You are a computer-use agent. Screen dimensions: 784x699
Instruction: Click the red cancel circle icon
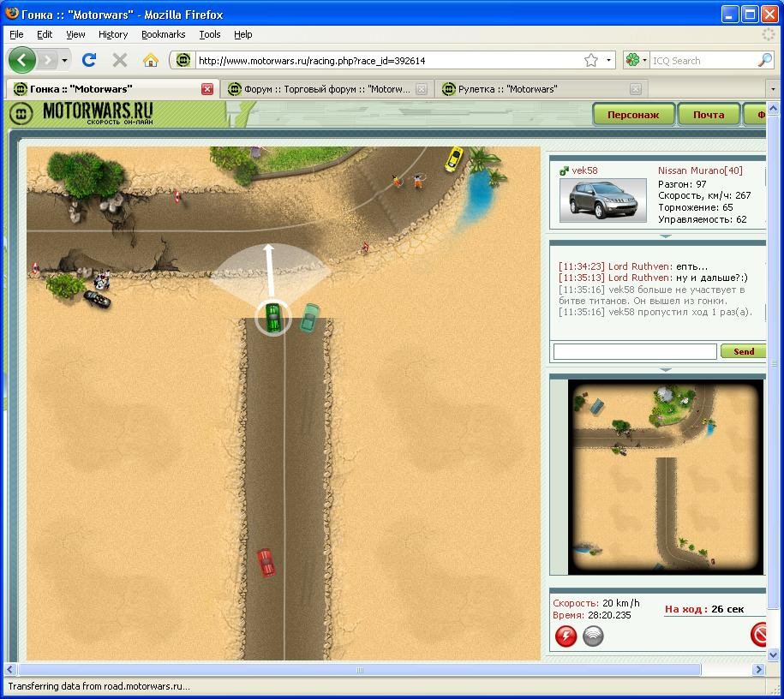[x=759, y=635]
